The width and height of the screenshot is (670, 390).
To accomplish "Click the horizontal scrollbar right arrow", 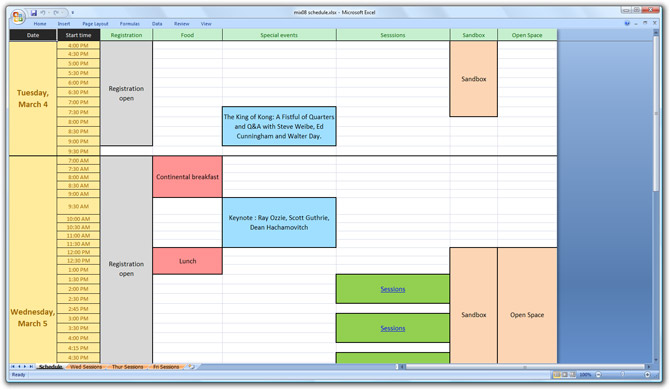I will 648,367.
